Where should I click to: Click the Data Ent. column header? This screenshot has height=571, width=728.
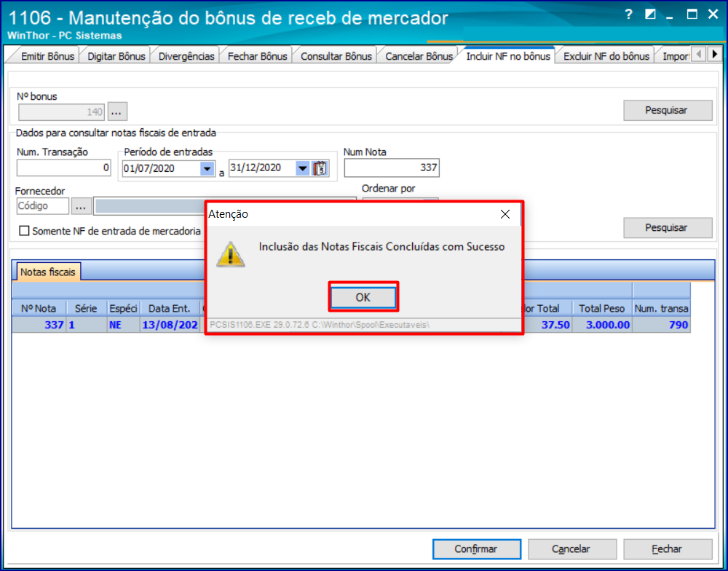pos(170,309)
